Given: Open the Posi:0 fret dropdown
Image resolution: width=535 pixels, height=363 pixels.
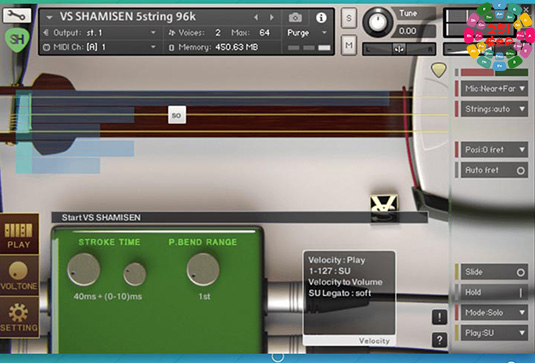Looking at the screenshot, I should [494, 149].
